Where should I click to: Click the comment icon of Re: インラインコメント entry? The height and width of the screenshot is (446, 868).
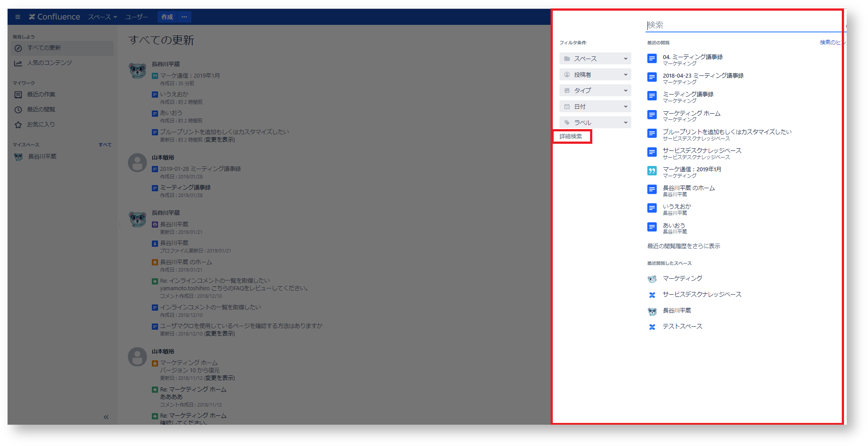click(x=155, y=281)
